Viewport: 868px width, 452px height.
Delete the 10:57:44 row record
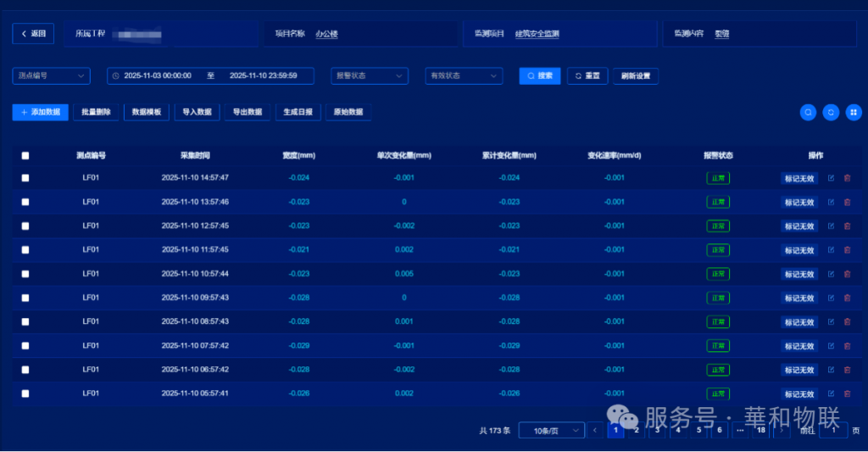pos(847,274)
